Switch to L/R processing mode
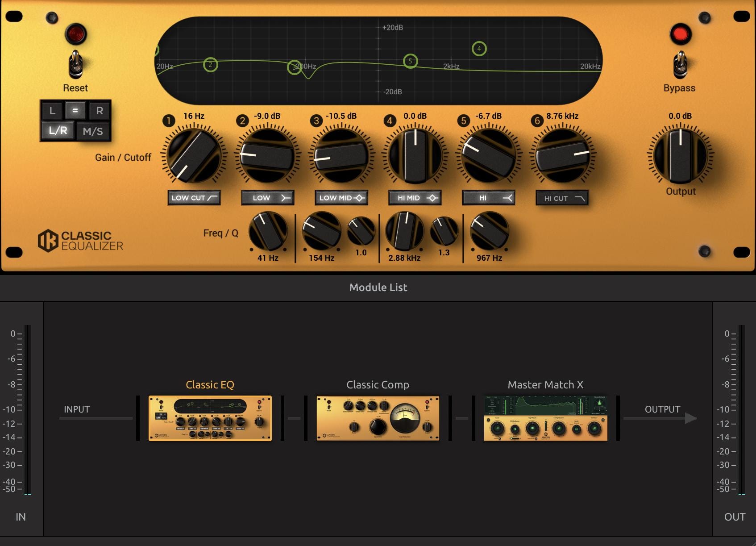This screenshot has width=756, height=546. click(58, 131)
